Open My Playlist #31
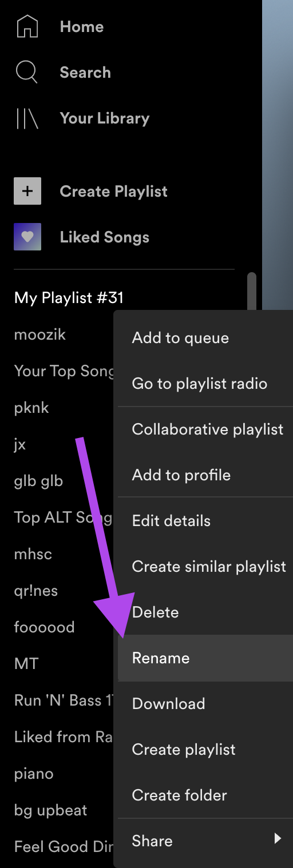The height and width of the screenshot is (868, 293). coord(69,297)
